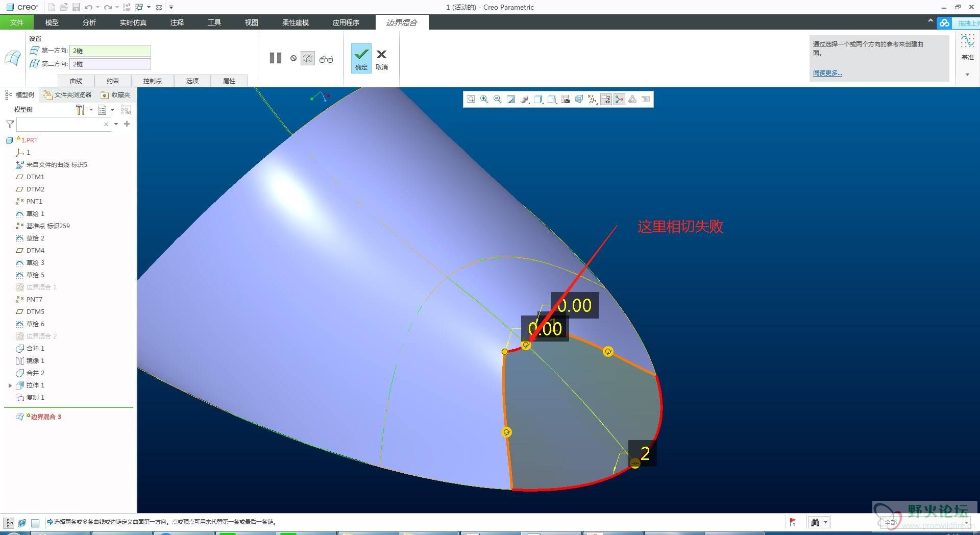
Task: Click the Zoom Out magnifier icon
Action: [497, 100]
